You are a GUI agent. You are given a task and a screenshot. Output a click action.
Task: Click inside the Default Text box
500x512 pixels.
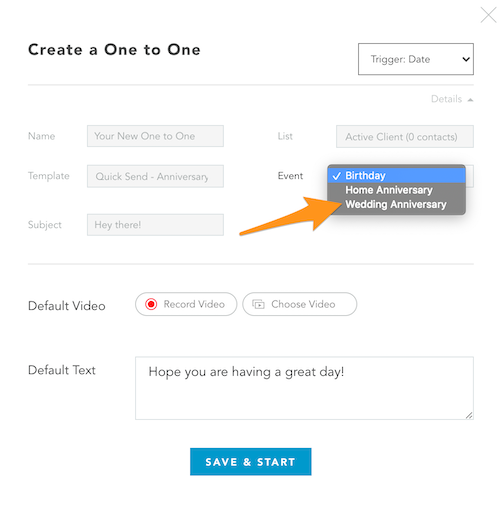point(304,388)
